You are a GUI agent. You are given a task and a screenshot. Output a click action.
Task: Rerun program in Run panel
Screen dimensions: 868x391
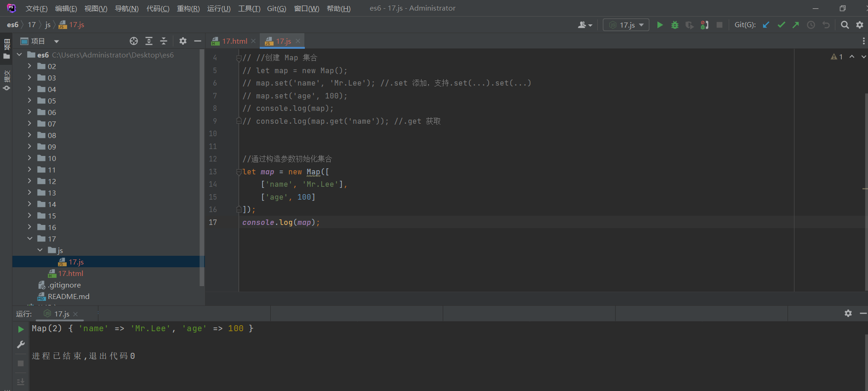(21, 329)
